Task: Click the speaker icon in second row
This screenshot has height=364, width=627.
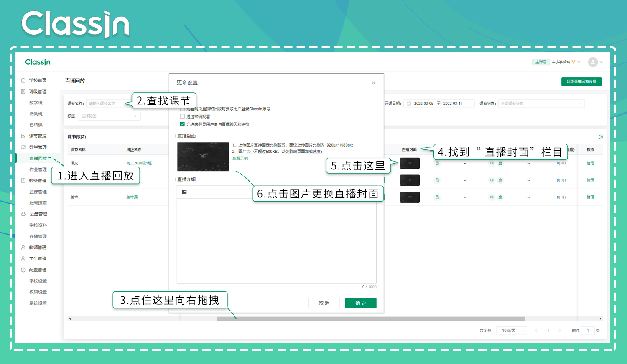Action: click(x=492, y=180)
